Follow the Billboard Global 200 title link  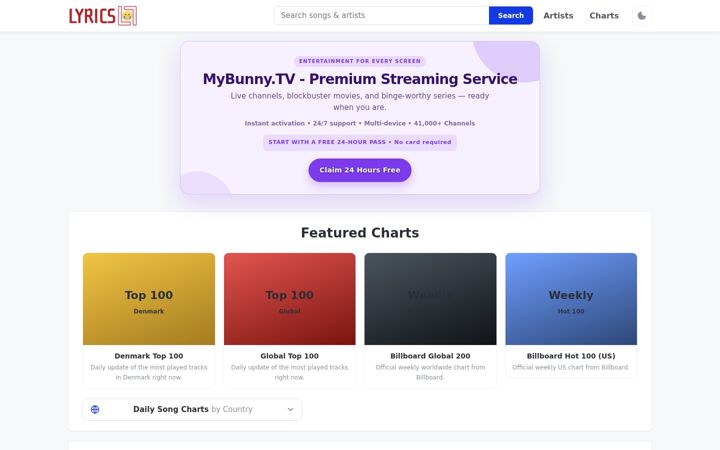pos(430,356)
